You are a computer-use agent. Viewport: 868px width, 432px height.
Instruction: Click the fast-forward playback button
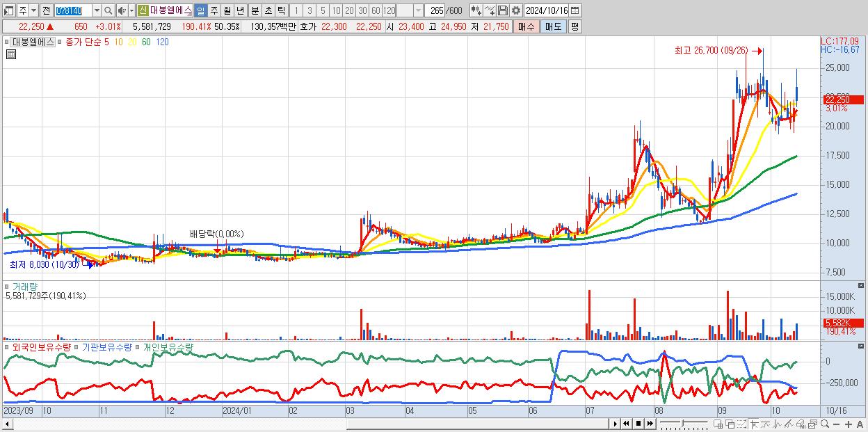[650, 424]
